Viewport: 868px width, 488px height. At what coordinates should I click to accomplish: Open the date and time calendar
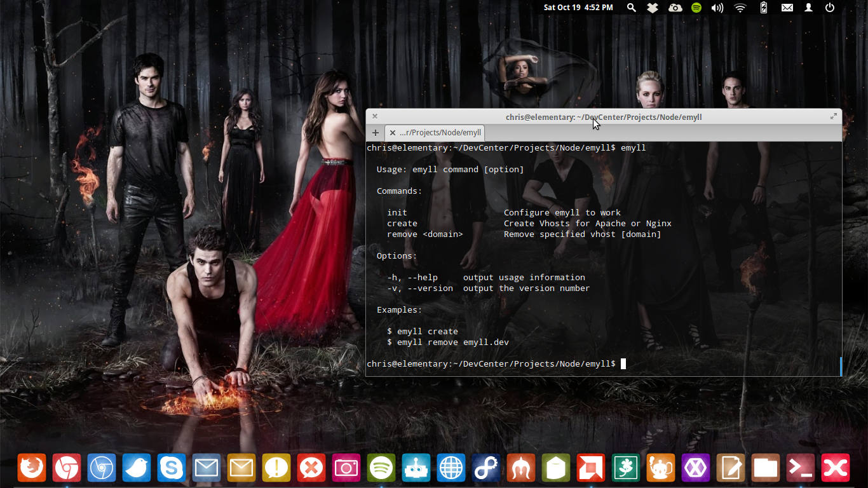point(578,8)
